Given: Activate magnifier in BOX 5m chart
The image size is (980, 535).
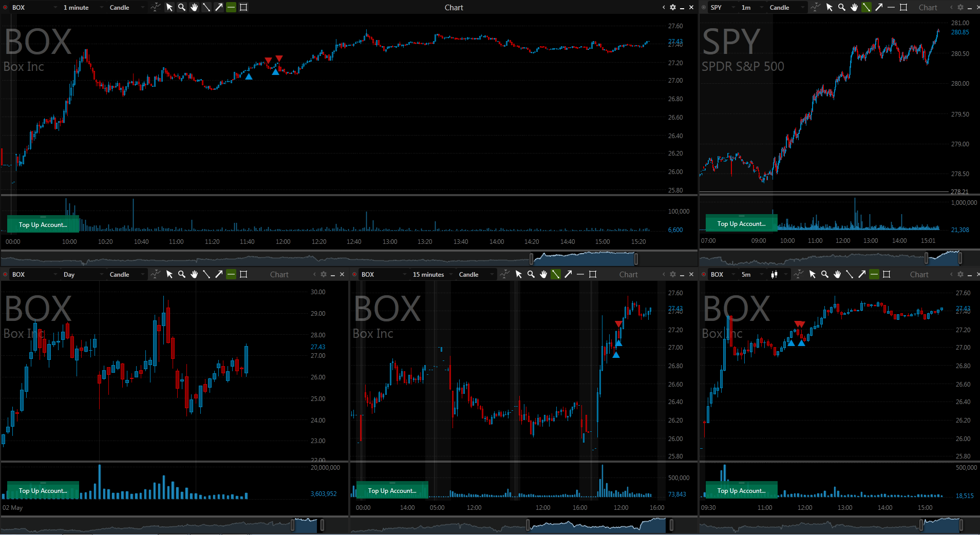Looking at the screenshot, I should 825,274.
